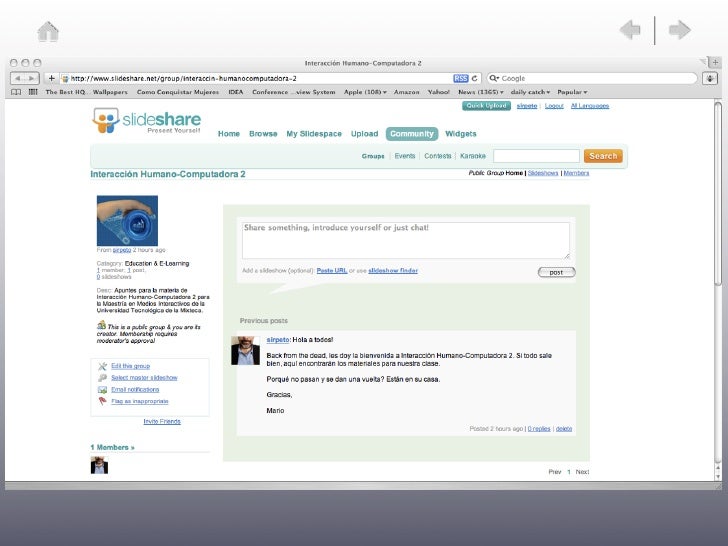
Task: Open the Upload tab
Action: (x=364, y=134)
